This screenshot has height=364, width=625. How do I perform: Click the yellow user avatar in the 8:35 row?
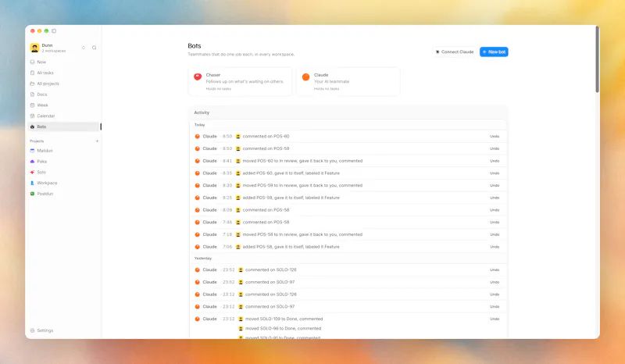[x=238, y=173]
